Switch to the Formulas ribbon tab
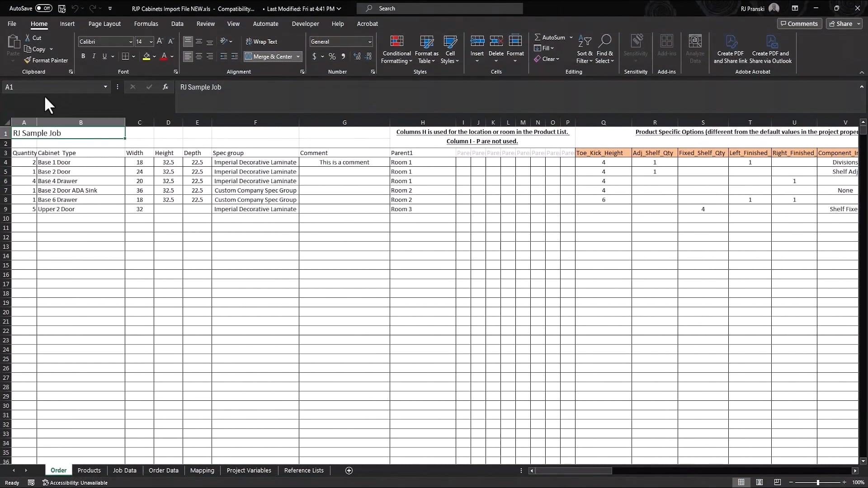The image size is (868, 488). pos(146,24)
